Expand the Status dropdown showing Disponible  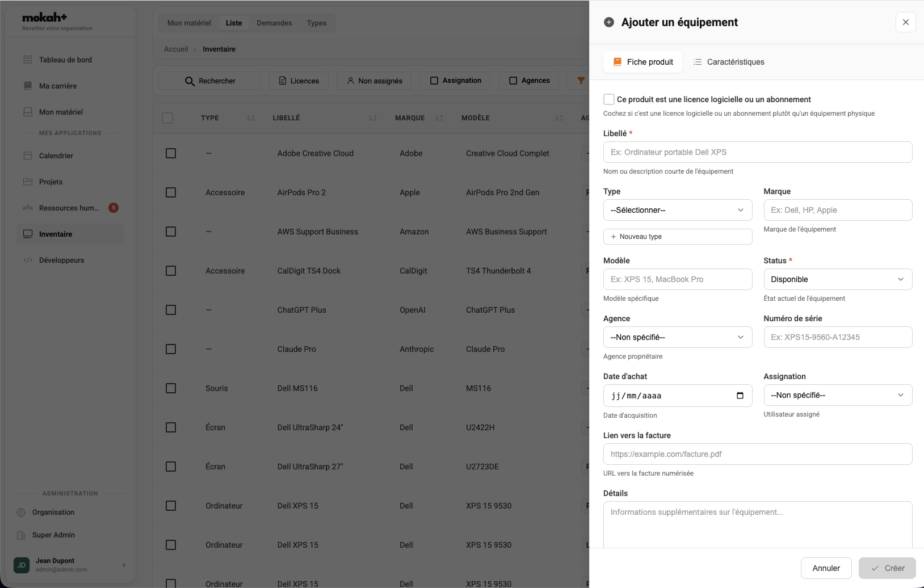(x=837, y=279)
